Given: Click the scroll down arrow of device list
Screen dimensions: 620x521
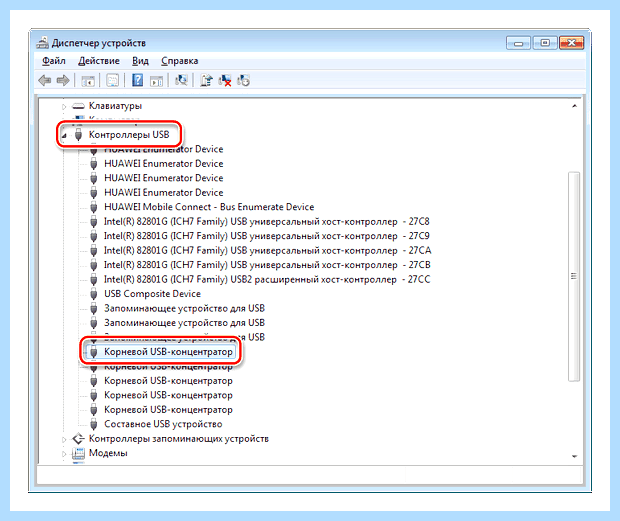Looking at the screenshot, I should click(575, 456).
